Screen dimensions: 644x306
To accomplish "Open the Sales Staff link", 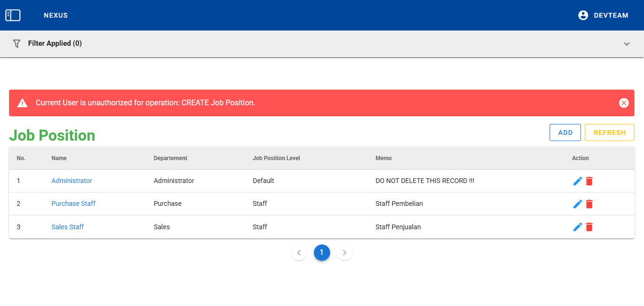I will click(x=68, y=227).
